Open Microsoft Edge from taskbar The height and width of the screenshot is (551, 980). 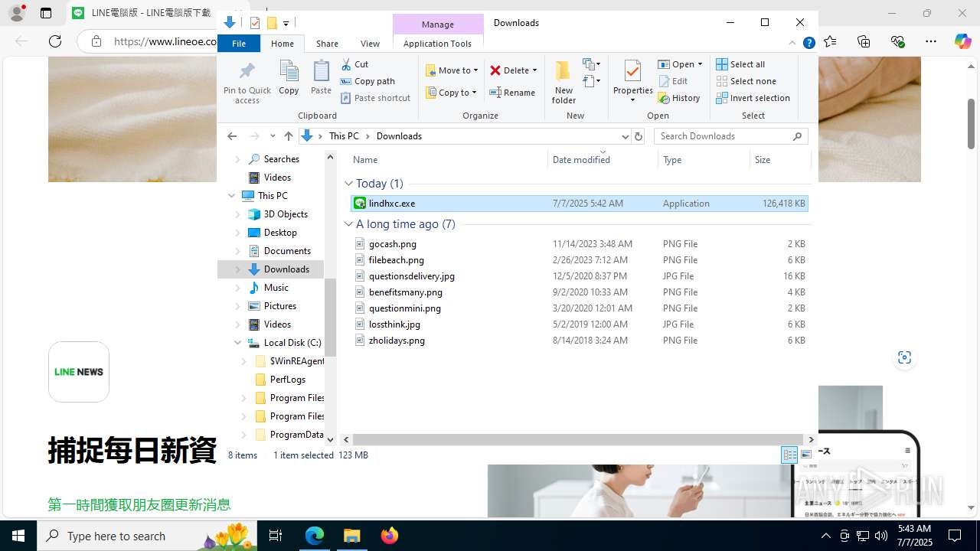[315, 536]
